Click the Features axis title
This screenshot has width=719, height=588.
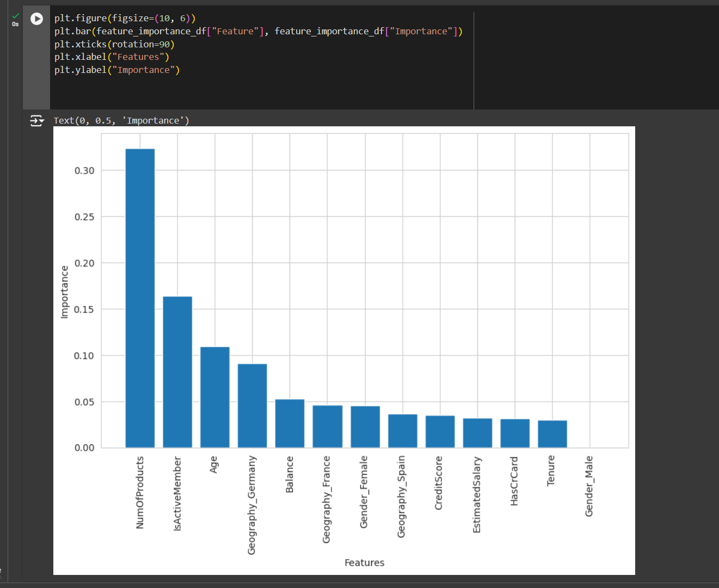coord(364,562)
